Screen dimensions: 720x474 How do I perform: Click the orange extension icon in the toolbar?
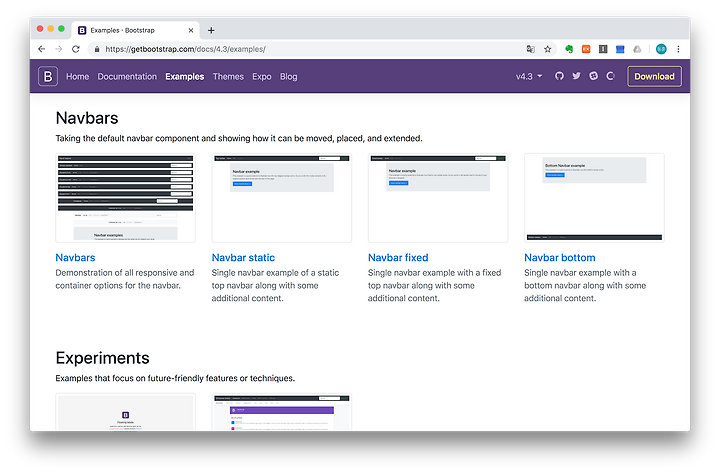point(586,49)
